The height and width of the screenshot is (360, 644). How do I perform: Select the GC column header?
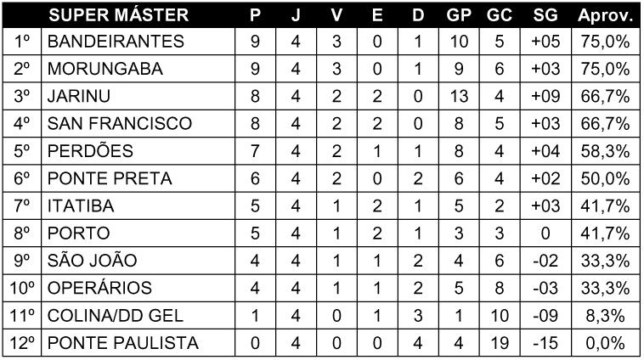coord(500,15)
